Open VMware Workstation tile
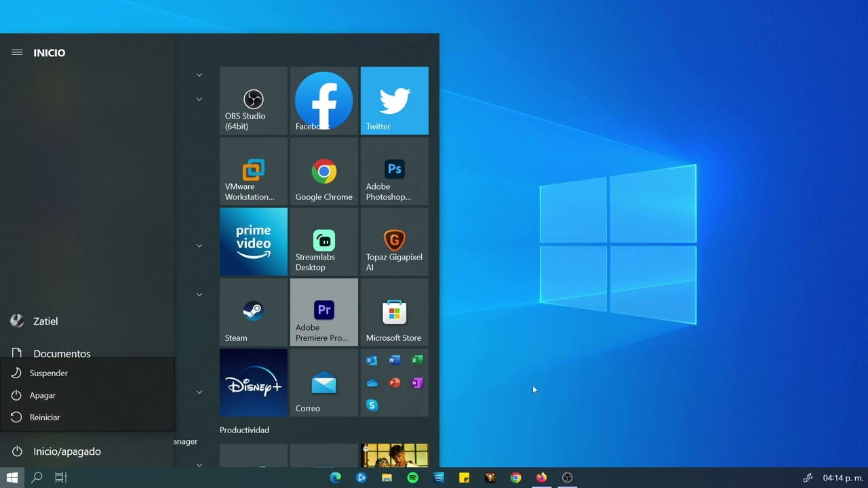This screenshot has height=488, width=868. (x=254, y=171)
